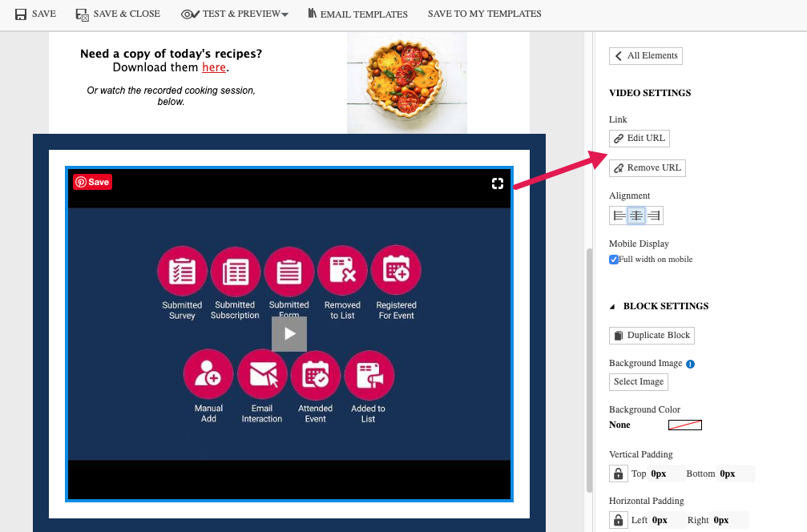Click the Test & Preview eye icon
This screenshot has height=532, width=807.
pyautogui.click(x=190, y=14)
